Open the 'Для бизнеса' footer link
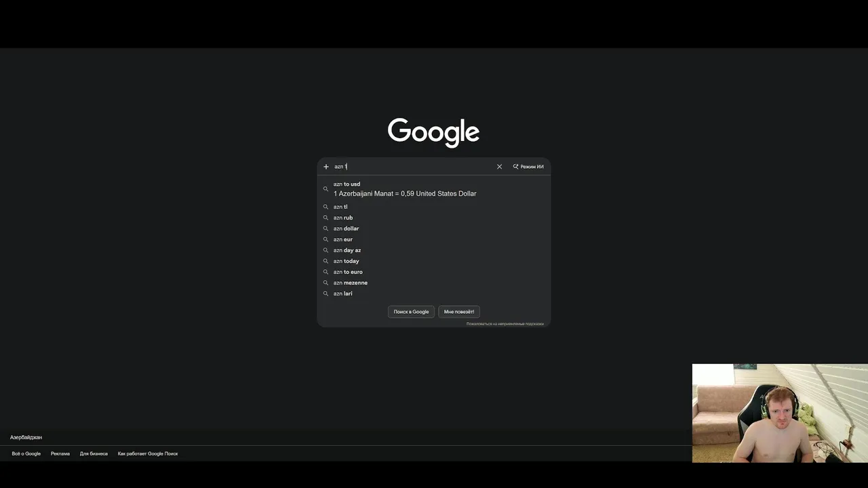868x488 pixels. (x=94, y=453)
